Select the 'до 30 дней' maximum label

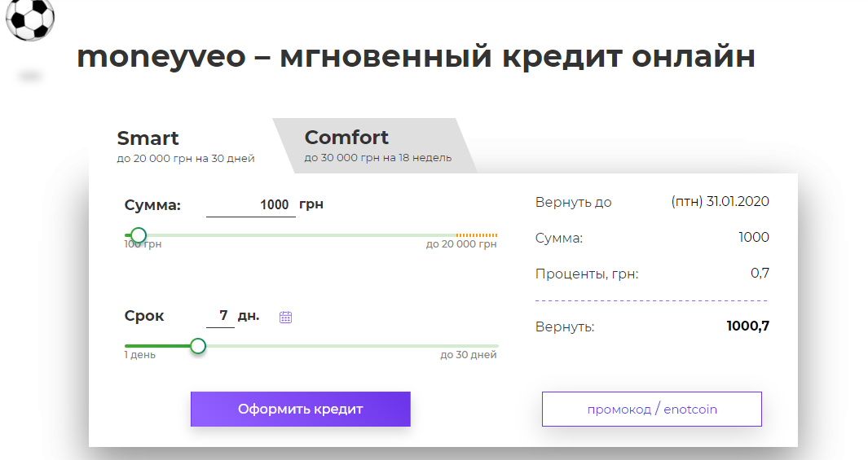[468, 355]
